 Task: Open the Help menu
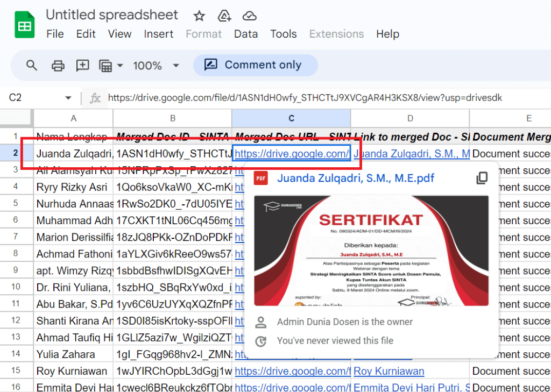387,34
